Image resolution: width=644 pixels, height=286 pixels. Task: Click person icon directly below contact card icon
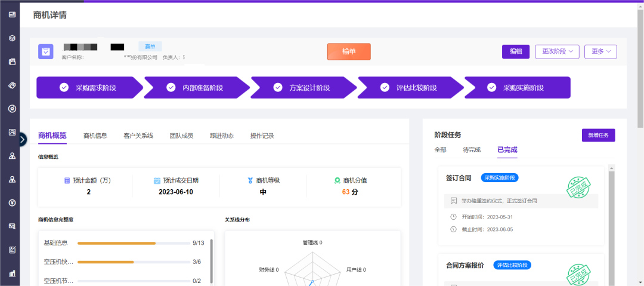click(13, 156)
